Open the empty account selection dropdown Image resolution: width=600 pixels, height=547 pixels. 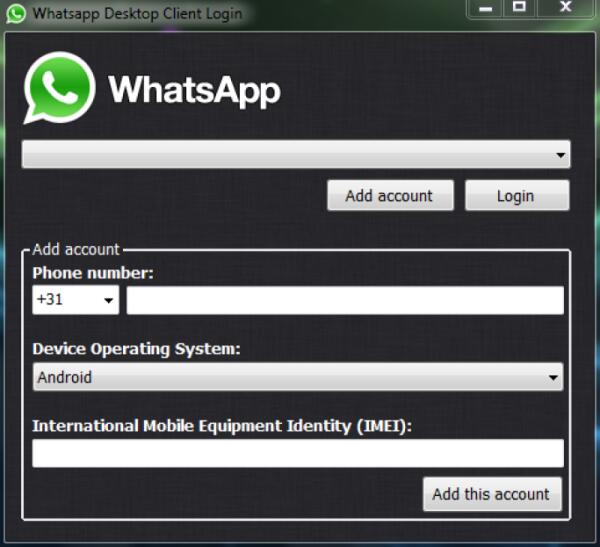(296, 155)
